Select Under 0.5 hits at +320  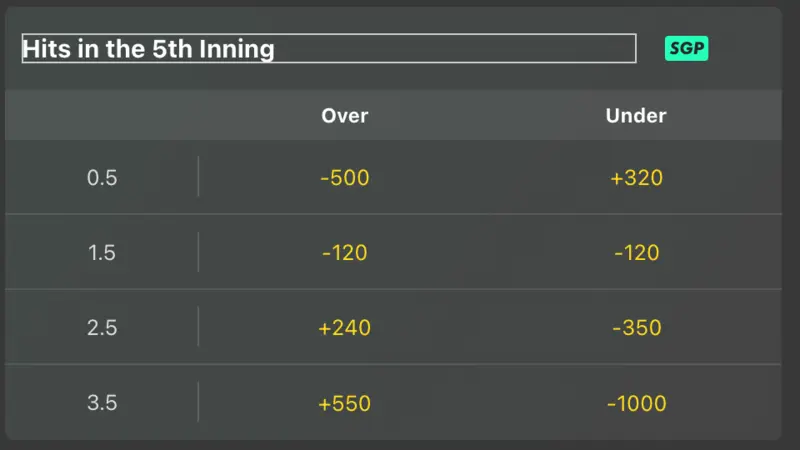636,178
